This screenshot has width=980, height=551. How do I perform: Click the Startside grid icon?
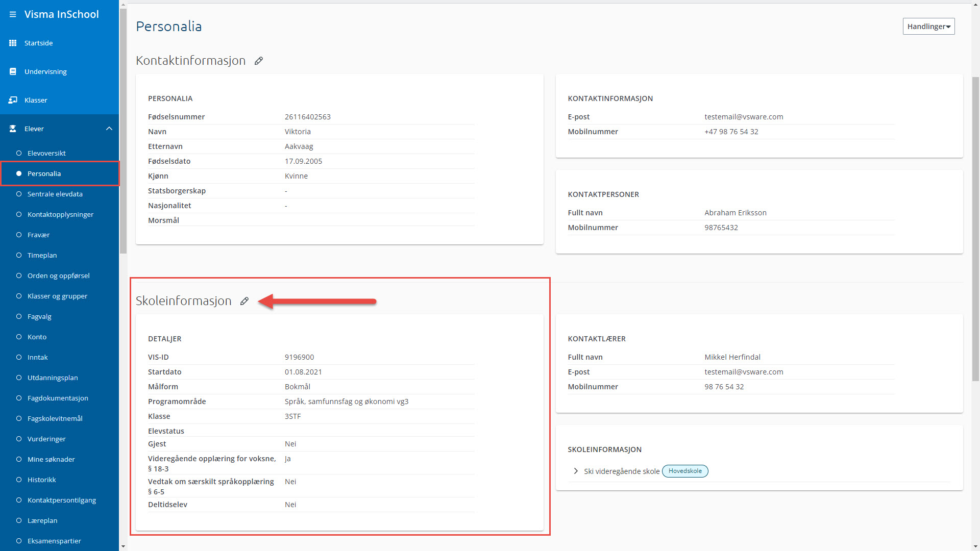[13, 43]
